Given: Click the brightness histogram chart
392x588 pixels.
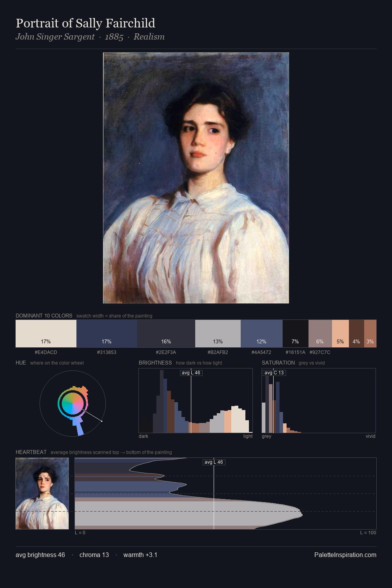Looking at the screenshot, I should pos(196,401).
